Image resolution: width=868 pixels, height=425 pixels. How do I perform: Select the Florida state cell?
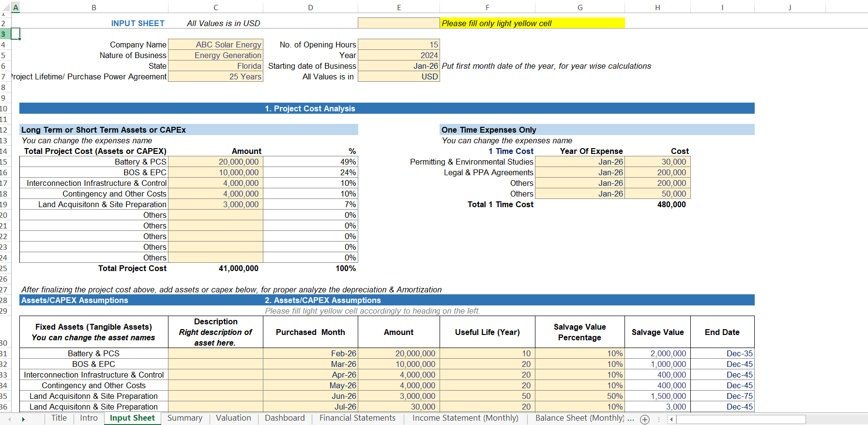click(x=215, y=66)
